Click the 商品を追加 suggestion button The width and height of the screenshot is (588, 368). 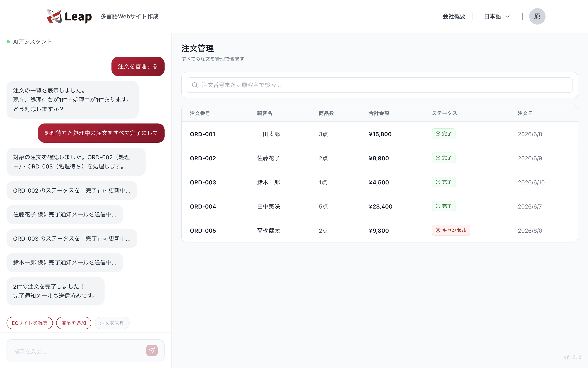pos(74,323)
